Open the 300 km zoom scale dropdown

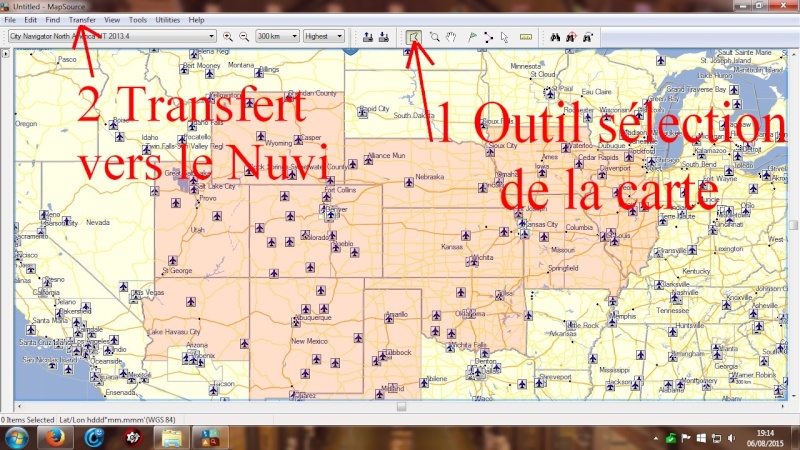point(278,36)
